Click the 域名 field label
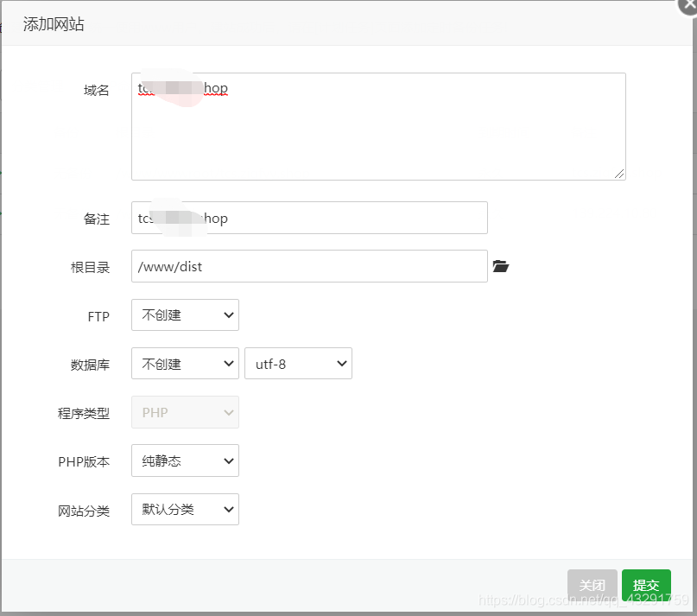Viewport: 697px width, 616px height. pyautogui.click(x=96, y=90)
